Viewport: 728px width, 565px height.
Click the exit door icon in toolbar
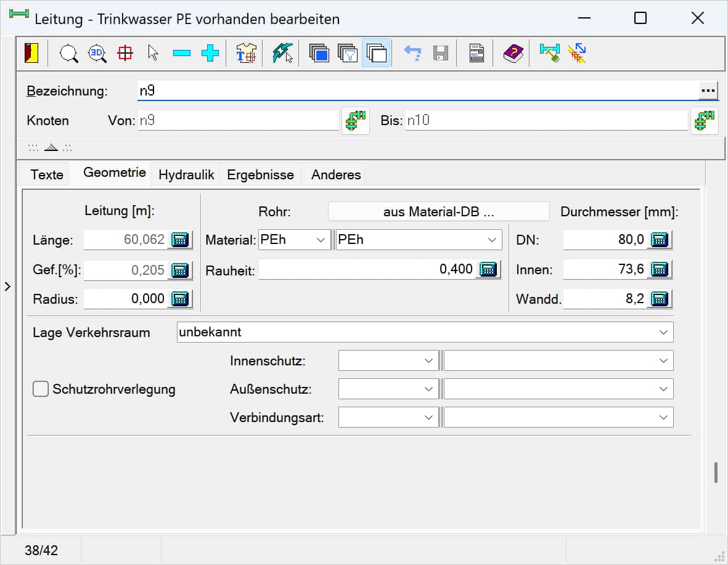[x=31, y=54]
